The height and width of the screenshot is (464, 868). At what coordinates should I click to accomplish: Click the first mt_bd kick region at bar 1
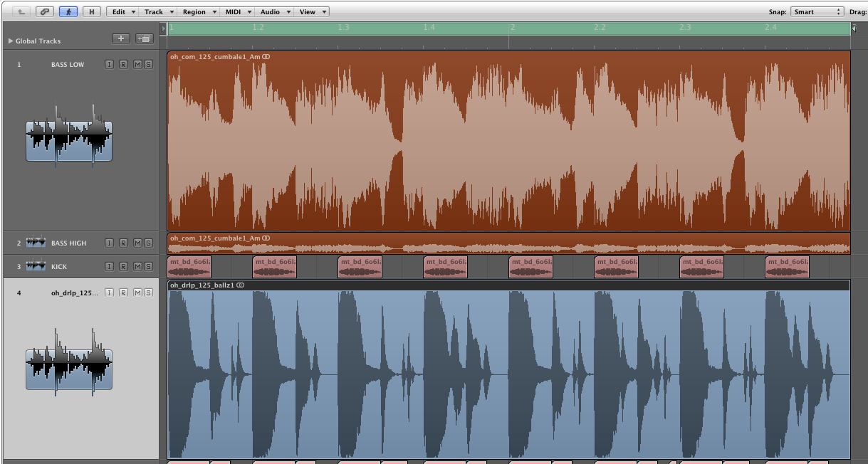pos(189,267)
